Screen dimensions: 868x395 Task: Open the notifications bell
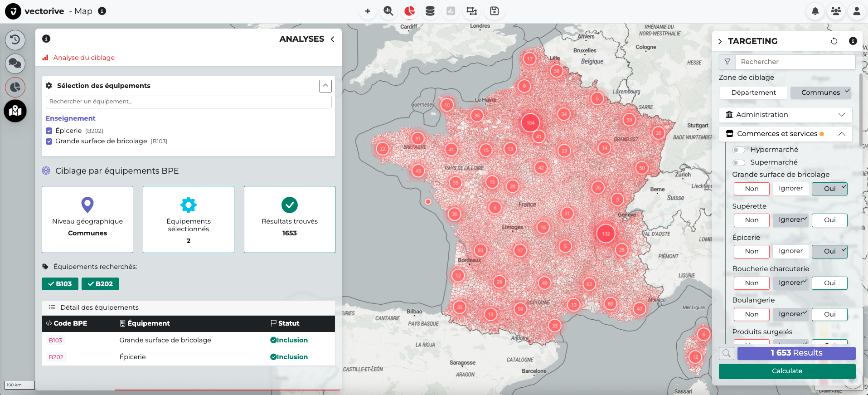point(815,11)
